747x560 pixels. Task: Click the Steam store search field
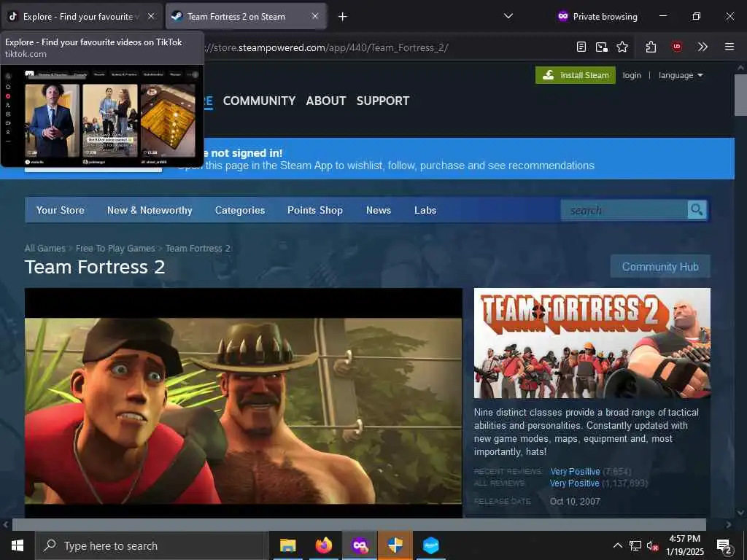point(624,210)
